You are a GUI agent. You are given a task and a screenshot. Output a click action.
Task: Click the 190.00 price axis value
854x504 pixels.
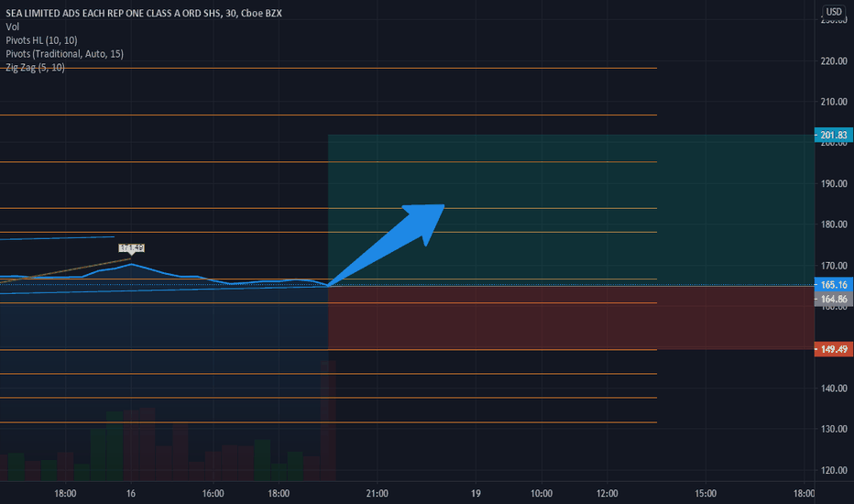tap(834, 183)
